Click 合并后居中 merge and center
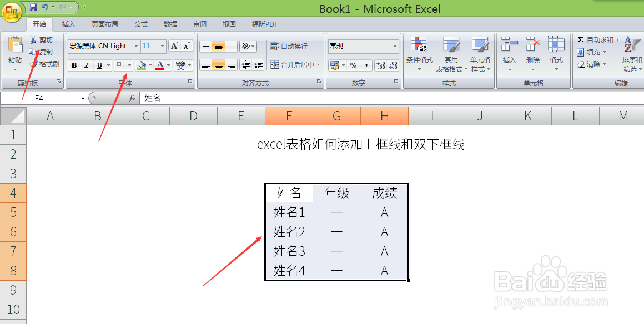 [292, 65]
